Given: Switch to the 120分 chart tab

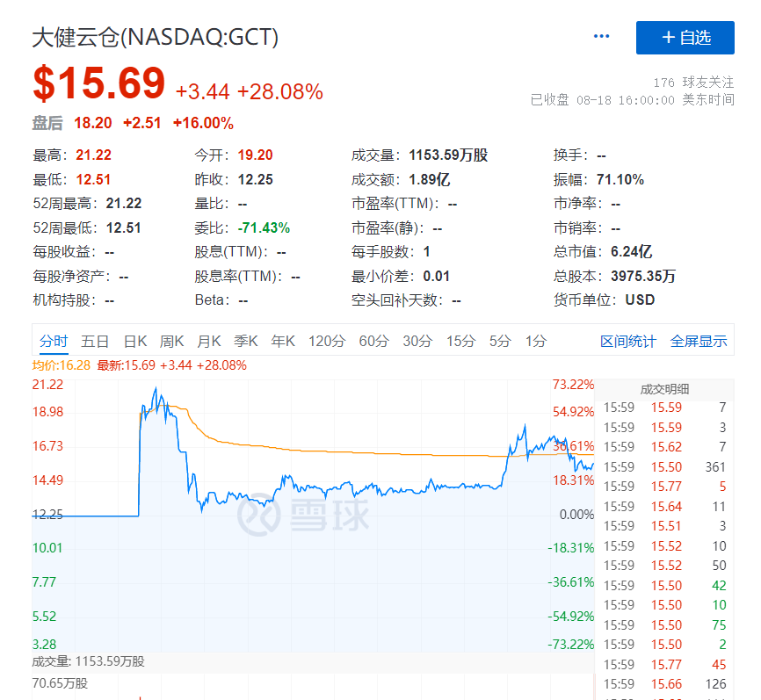Looking at the screenshot, I should tap(327, 341).
